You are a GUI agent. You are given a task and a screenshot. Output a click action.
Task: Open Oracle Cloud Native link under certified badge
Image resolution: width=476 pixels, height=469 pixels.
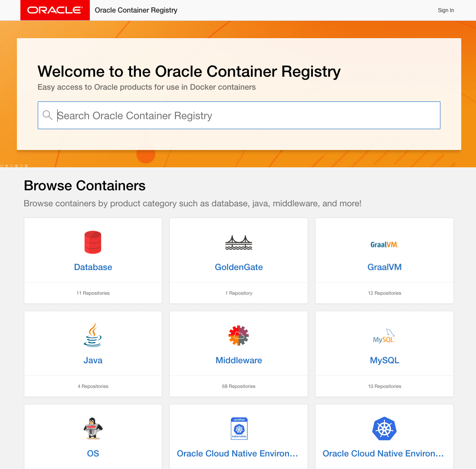237,453
